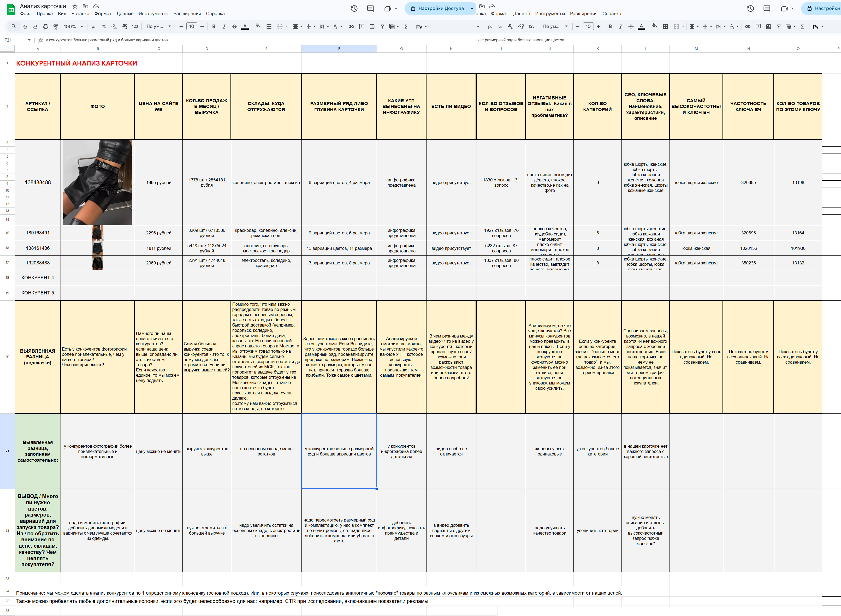Open the search menus magnifier tool
Screen dimensions: 841x616
14,26
